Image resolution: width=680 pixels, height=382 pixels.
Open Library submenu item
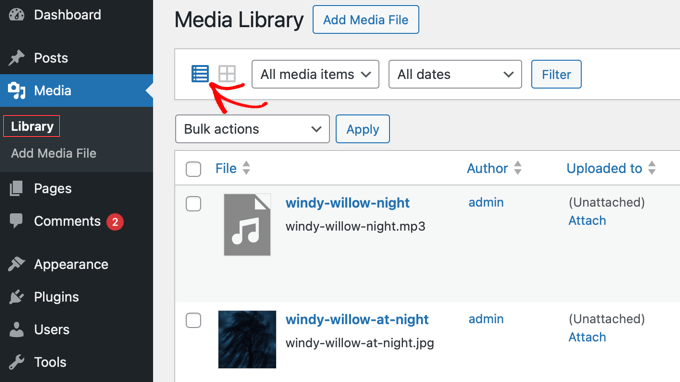(x=32, y=126)
